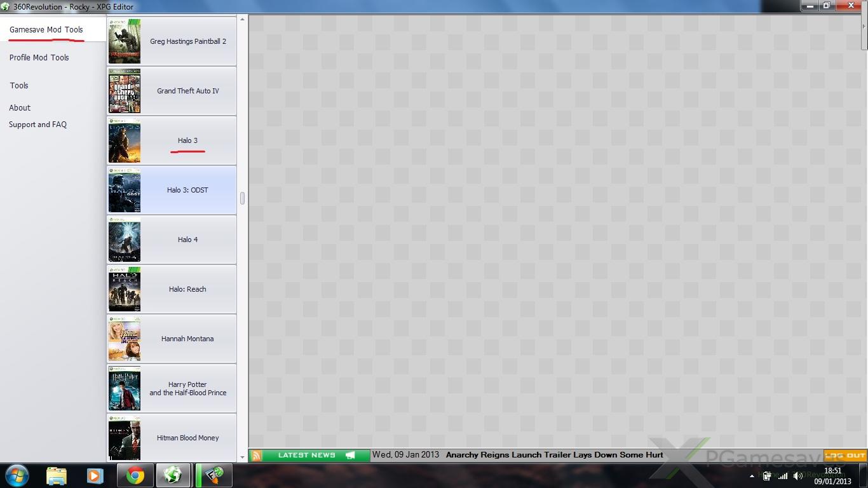Switch to Profile Mod Tools
The width and height of the screenshot is (868, 488).
[39, 58]
